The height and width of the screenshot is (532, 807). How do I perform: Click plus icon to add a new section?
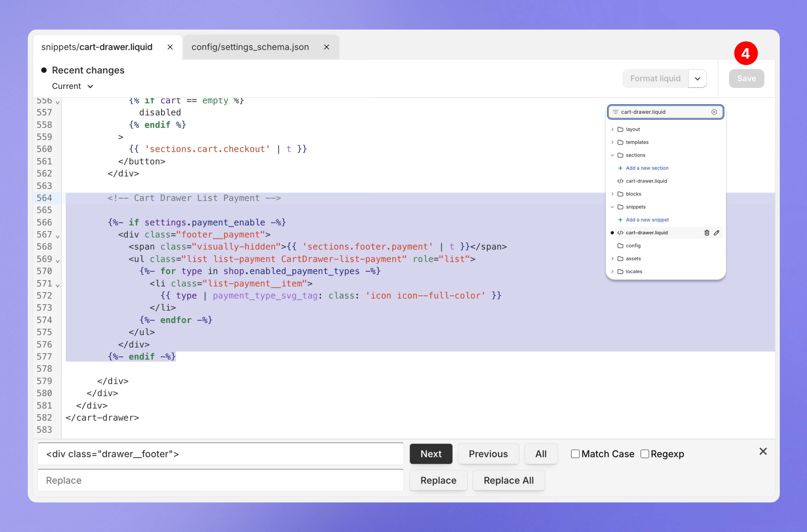click(620, 168)
